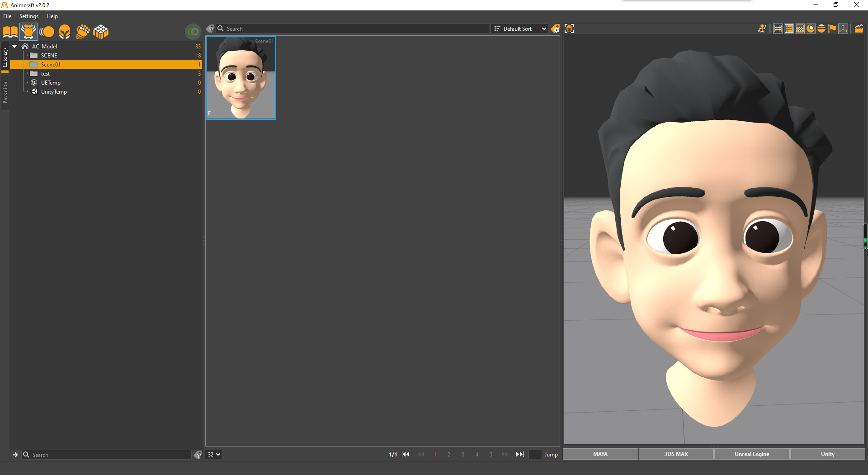Screen dimensions: 868x475
Task: Open tag filter beside bottom search
Action: click(x=198, y=455)
